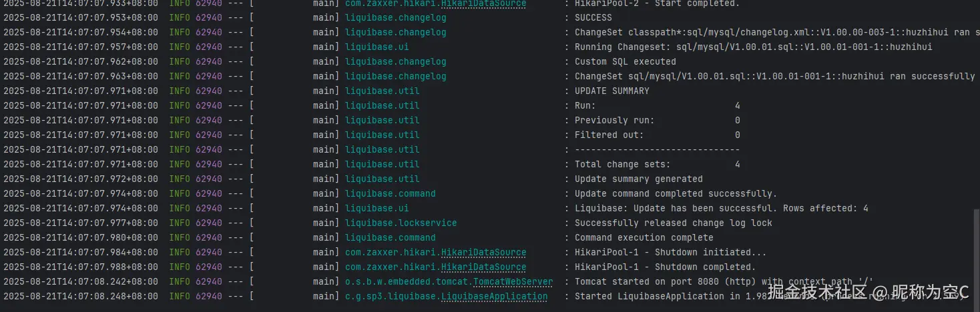Click the "Command execution complete" message
The width and height of the screenshot is (980, 312).
point(644,238)
